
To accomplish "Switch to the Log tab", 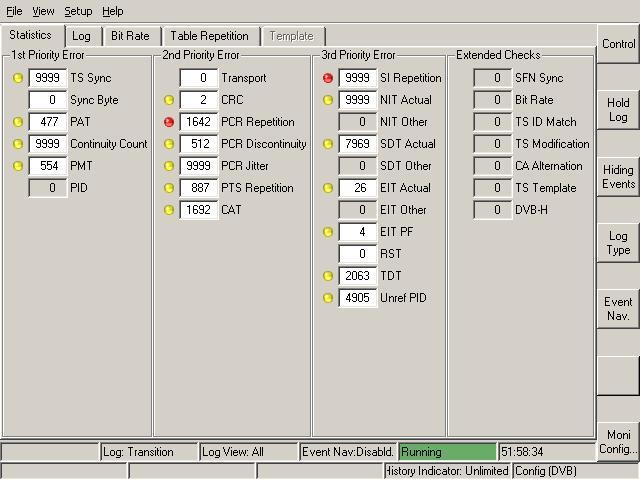I will pyautogui.click(x=81, y=36).
